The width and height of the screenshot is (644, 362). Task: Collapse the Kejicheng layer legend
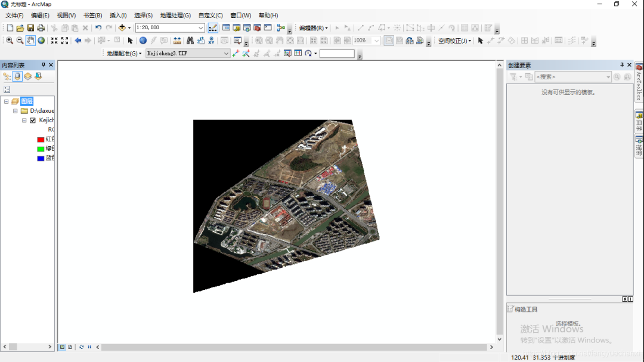point(24,120)
